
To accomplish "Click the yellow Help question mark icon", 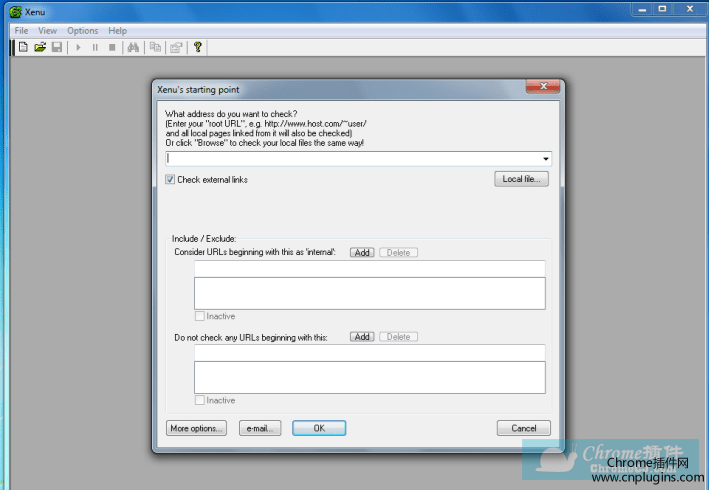I will (x=198, y=47).
